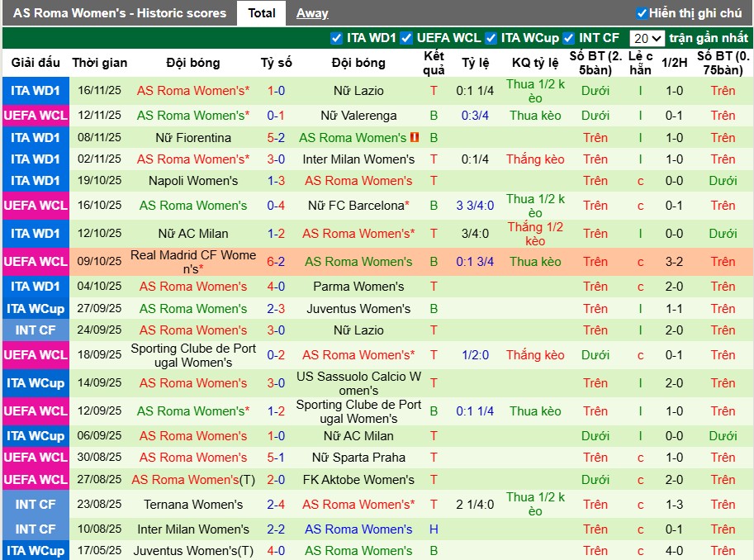Disable the UEFA WCL league filter
754x560 pixels.
tap(406, 38)
